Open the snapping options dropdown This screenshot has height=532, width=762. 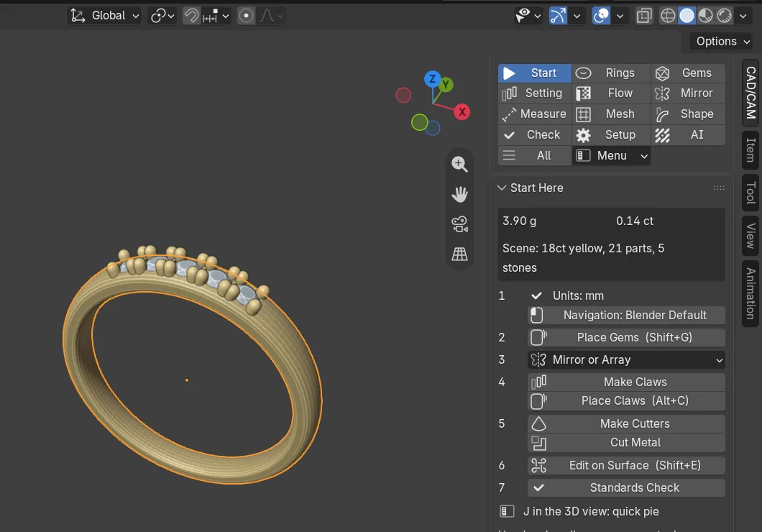(x=216, y=16)
